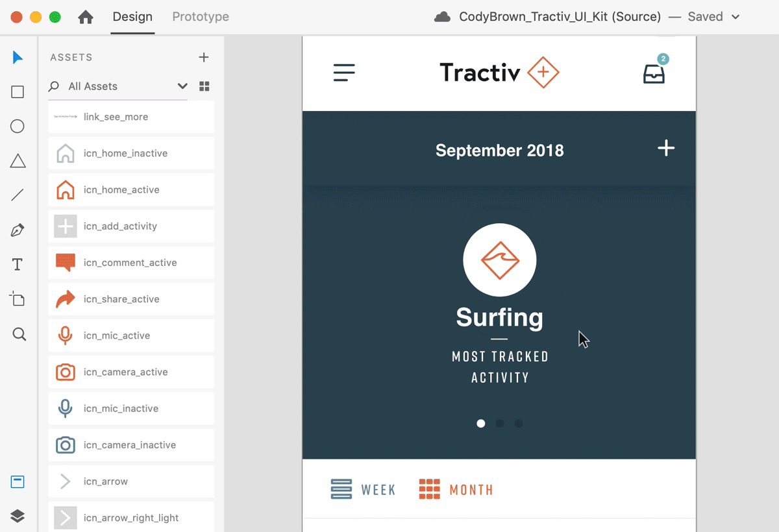
Task: Click the cloud document icon in title
Action: [x=442, y=17]
